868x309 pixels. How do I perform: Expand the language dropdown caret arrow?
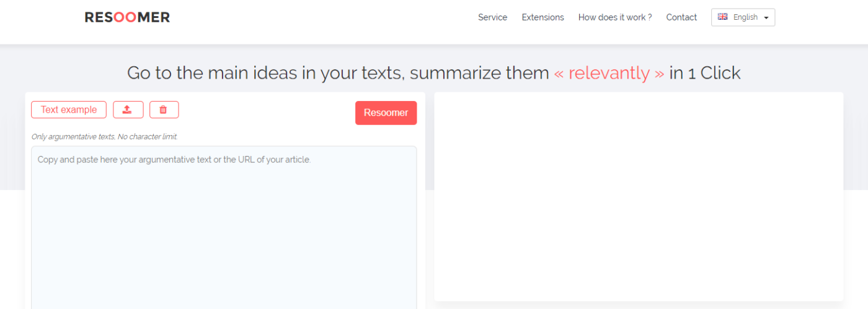tap(766, 18)
